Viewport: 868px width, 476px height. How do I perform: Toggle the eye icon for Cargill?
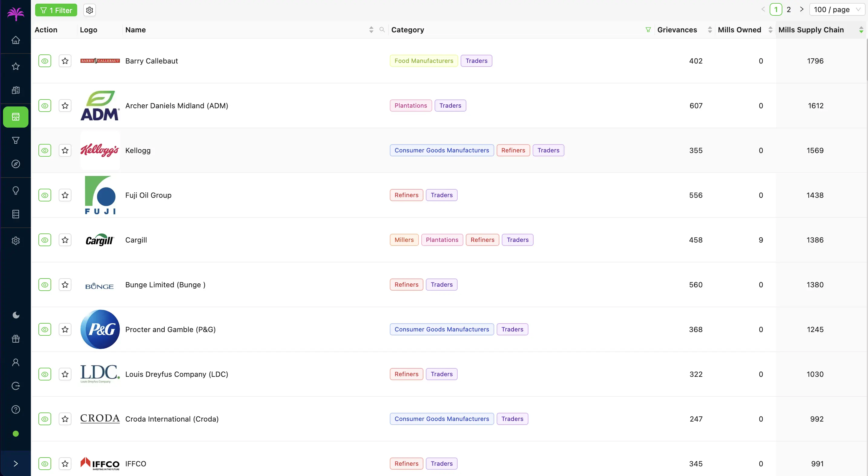(44, 240)
